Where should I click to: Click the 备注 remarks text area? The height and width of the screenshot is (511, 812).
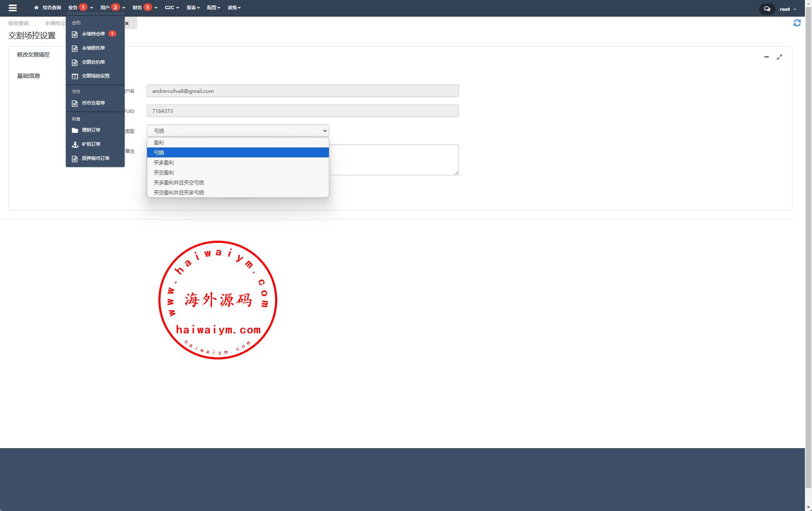point(393,160)
